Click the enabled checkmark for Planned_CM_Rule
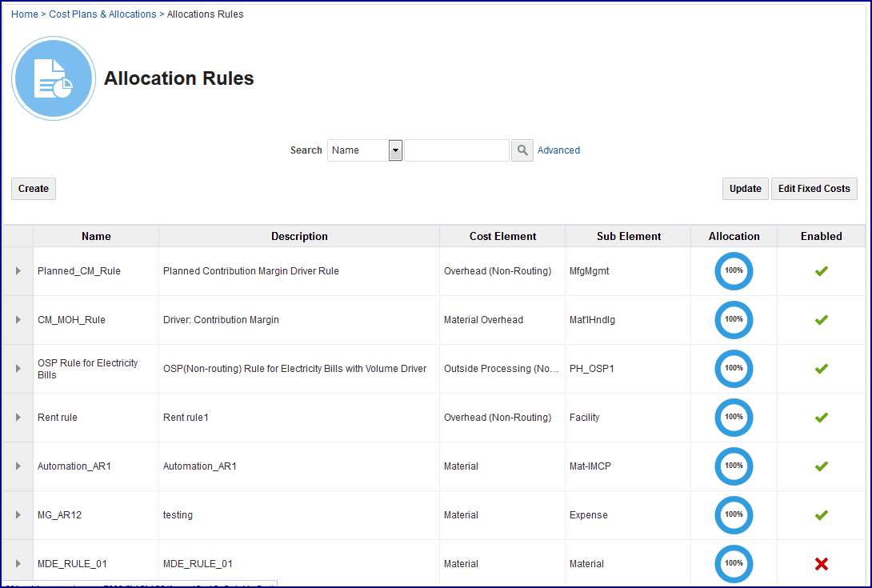Viewport: 872px width, 588px height. click(x=821, y=271)
